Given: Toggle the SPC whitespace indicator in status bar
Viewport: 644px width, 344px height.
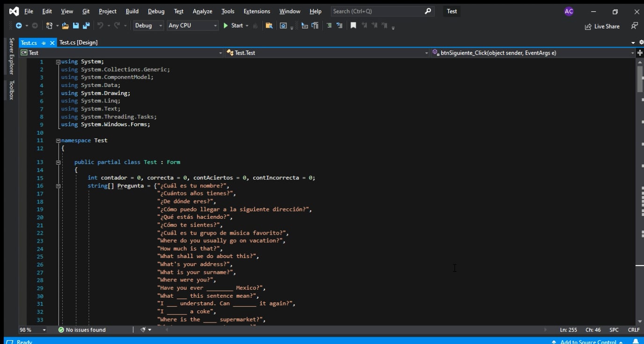Looking at the screenshot, I should point(614,330).
